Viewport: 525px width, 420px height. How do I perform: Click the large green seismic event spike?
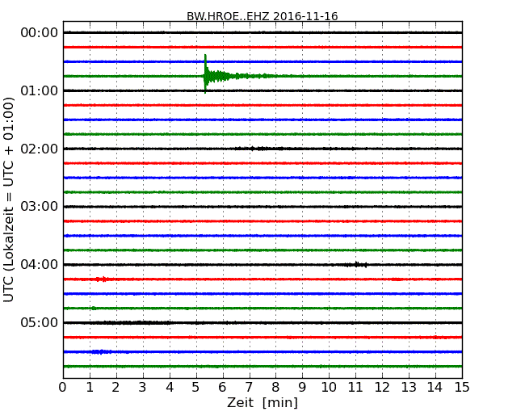206,74
